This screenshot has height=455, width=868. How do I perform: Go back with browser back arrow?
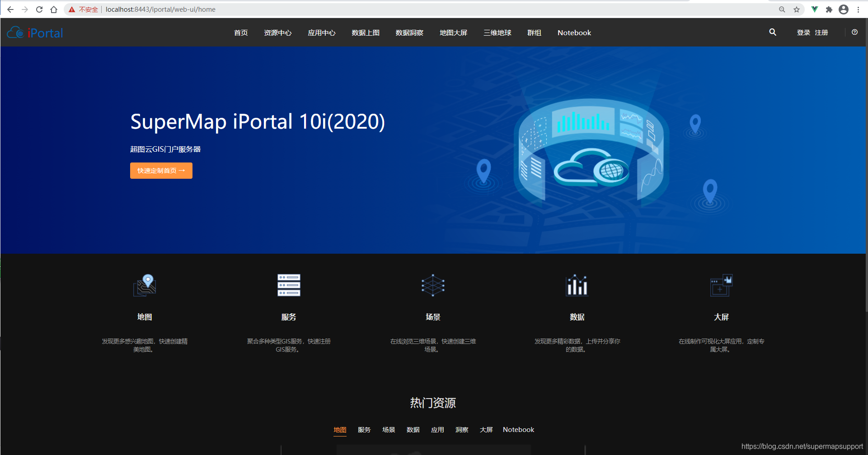10,9
